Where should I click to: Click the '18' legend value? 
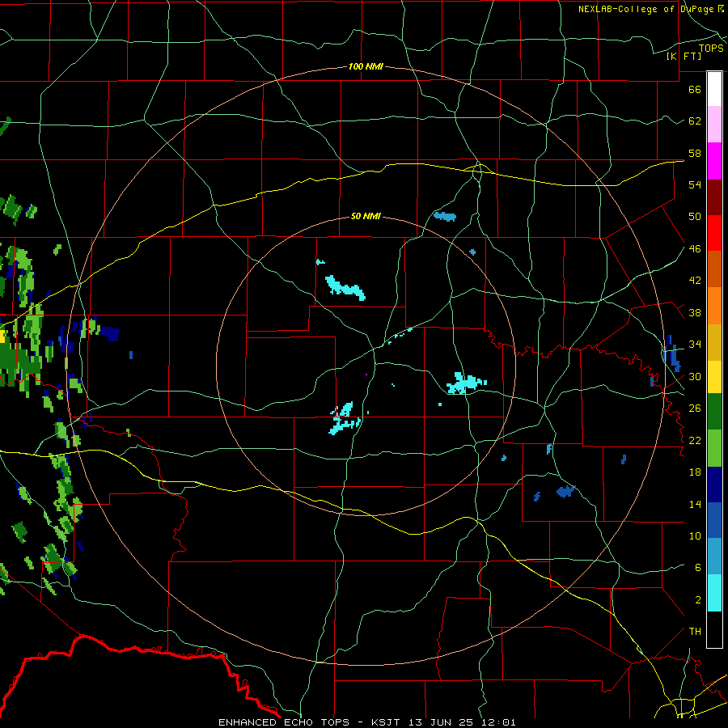(x=695, y=472)
